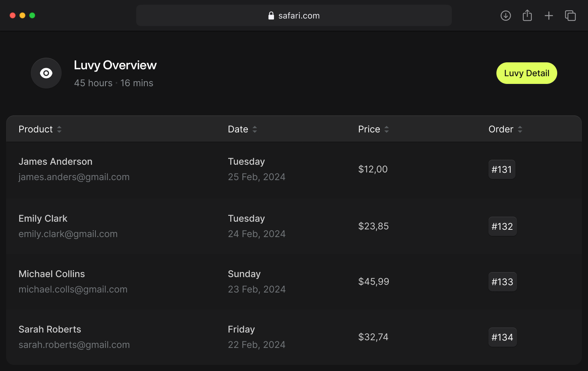This screenshot has height=371, width=588.
Task: Click the #133 order tag
Action: click(x=502, y=282)
